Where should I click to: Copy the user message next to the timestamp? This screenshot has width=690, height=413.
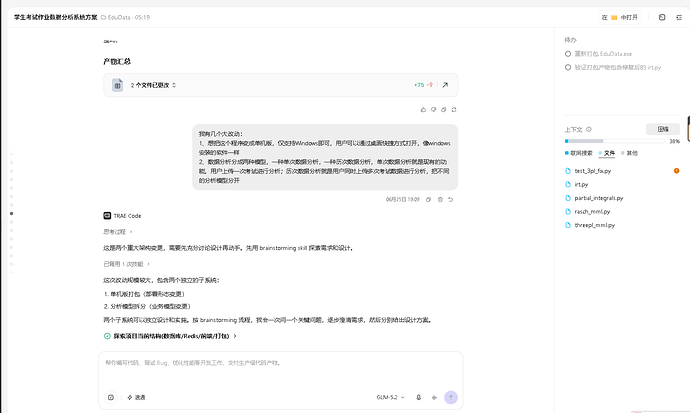coord(428,199)
